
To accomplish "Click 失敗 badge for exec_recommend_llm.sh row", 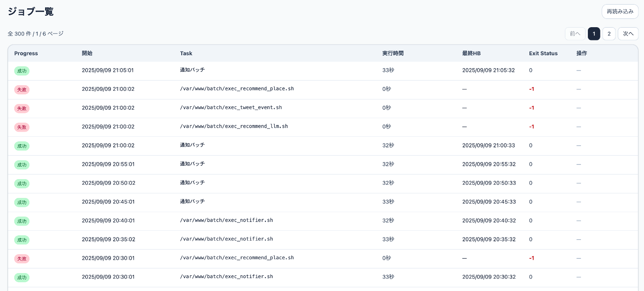I will point(22,127).
